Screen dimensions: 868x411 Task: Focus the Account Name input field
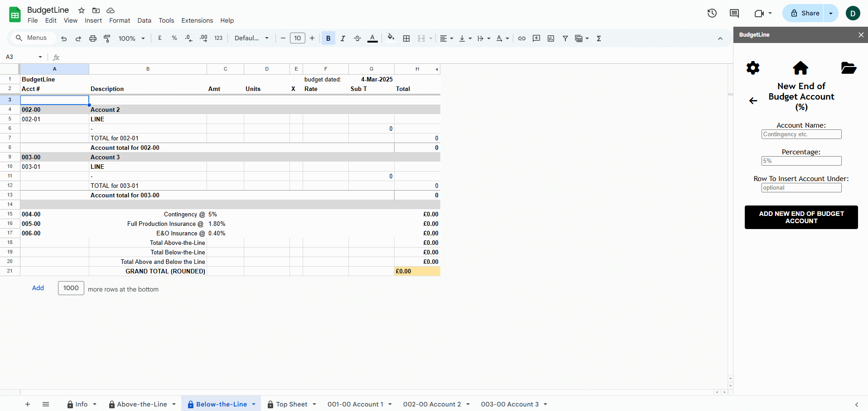(x=801, y=134)
